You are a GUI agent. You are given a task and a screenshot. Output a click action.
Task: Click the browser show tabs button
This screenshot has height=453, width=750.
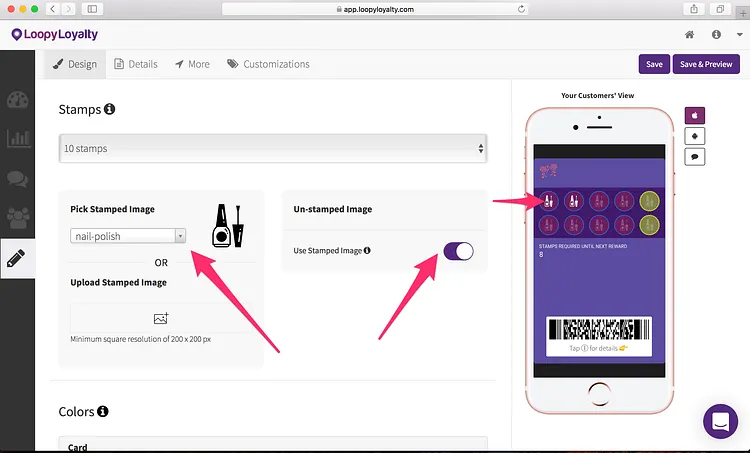click(720, 9)
